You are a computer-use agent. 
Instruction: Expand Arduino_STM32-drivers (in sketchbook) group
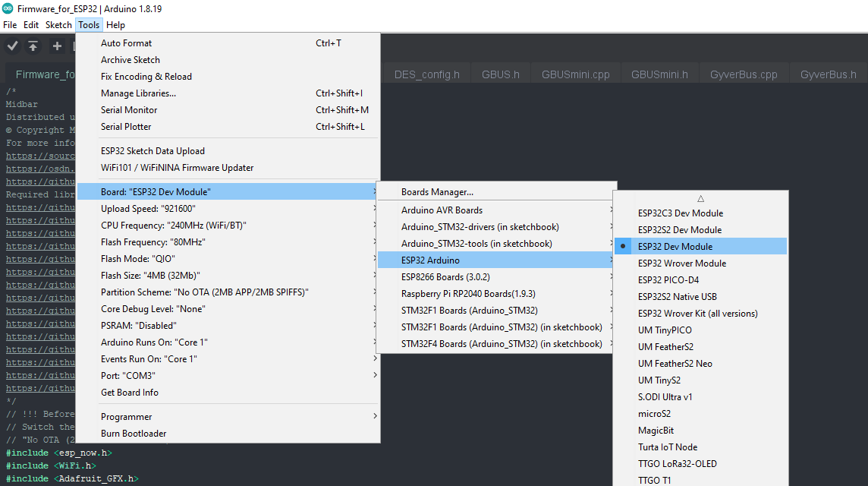coord(496,226)
